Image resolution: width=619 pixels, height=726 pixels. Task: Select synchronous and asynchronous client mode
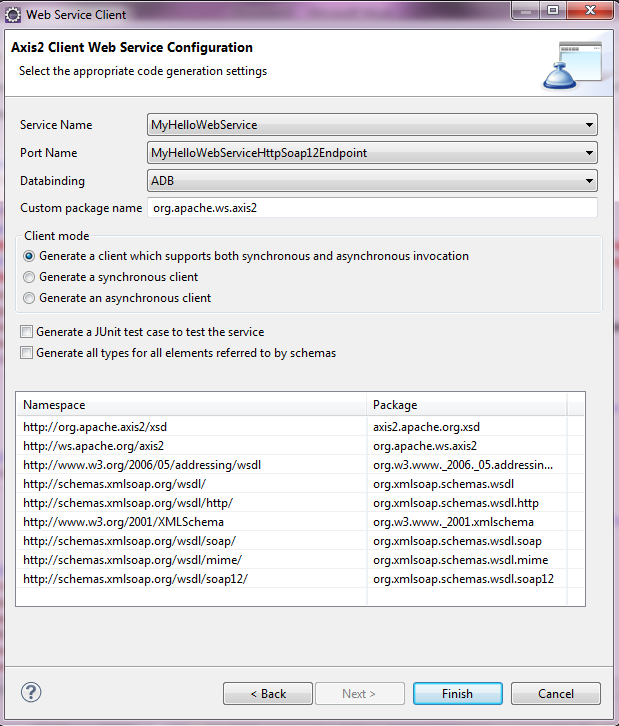(x=30, y=256)
